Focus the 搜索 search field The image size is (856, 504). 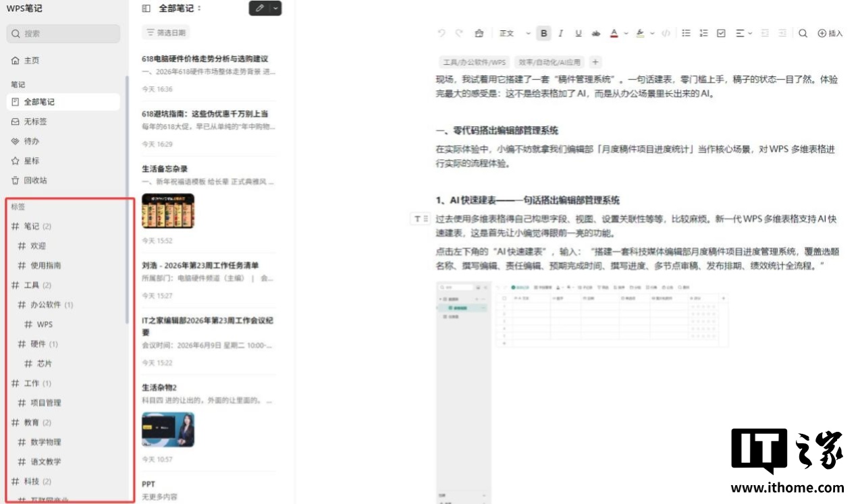pos(63,33)
